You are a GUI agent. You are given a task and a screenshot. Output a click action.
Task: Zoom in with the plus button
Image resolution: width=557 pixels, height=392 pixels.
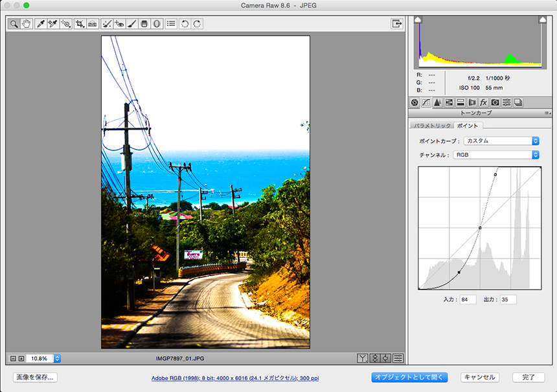coord(21,358)
